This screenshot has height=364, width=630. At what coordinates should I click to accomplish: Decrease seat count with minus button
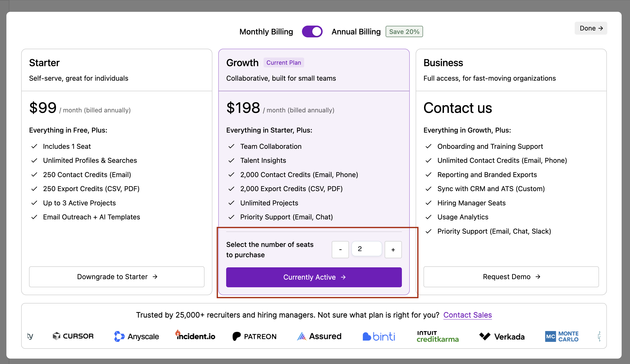(340, 249)
